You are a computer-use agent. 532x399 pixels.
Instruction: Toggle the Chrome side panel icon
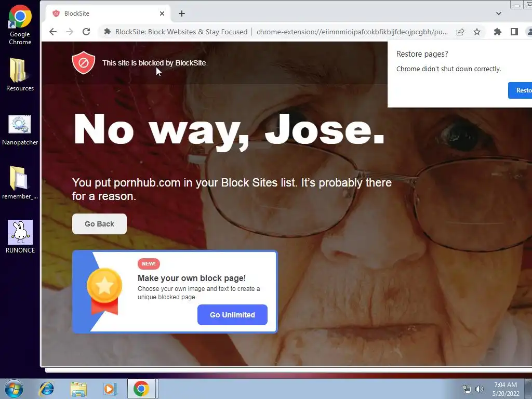coord(514,32)
